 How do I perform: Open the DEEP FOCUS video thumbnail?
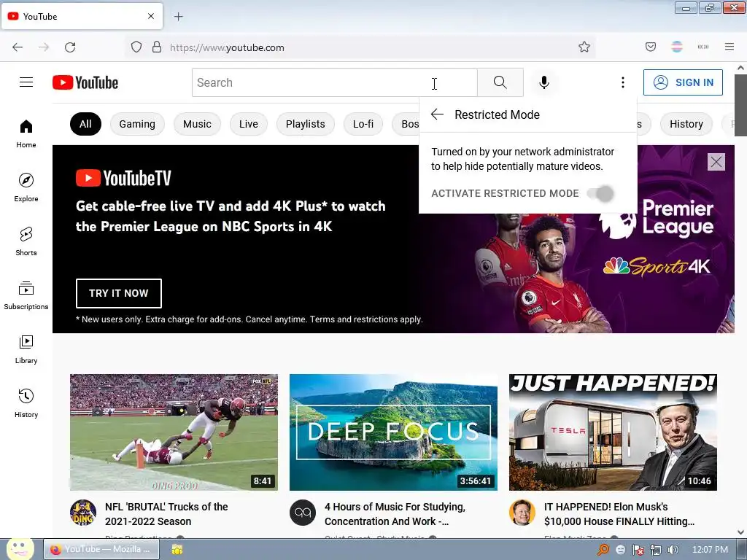393,432
